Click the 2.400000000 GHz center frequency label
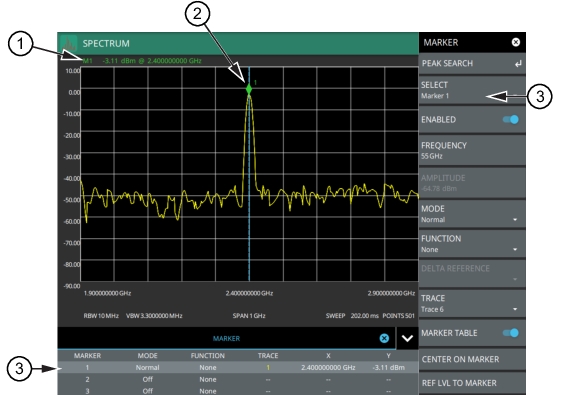Screen dimensions: 568x395 pyautogui.click(x=249, y=293)
